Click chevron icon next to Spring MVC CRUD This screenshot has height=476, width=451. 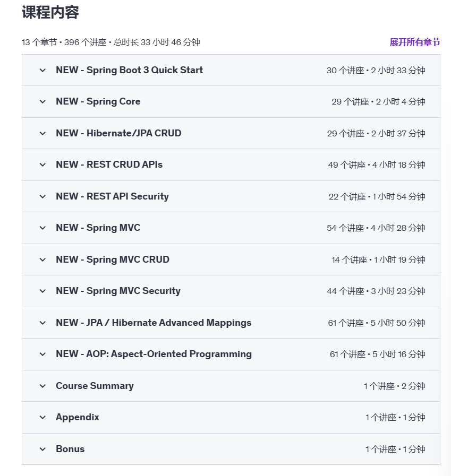click(x=42, y=259)
